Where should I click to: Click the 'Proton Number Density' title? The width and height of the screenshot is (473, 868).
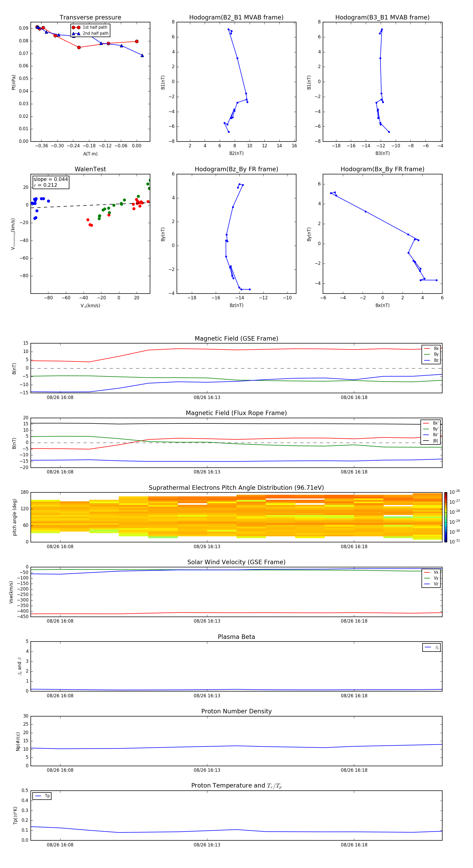tap(236, 711)
